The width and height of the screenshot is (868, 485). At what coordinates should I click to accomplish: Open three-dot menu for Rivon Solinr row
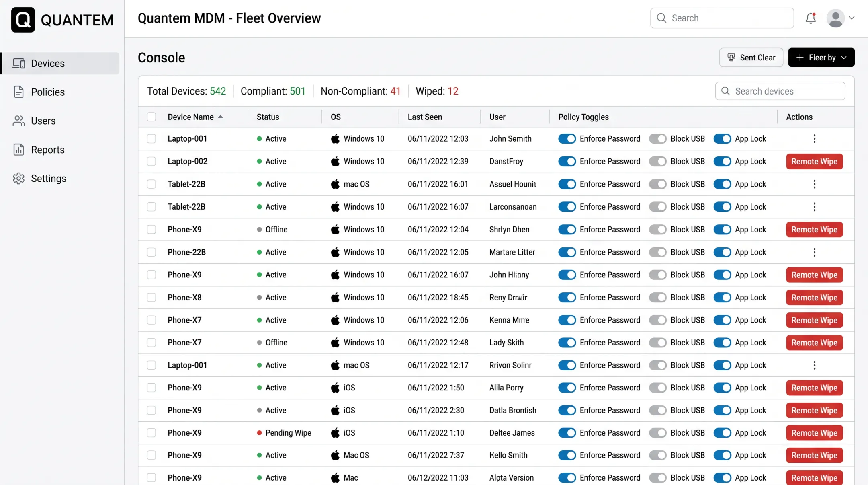[814, 365]
